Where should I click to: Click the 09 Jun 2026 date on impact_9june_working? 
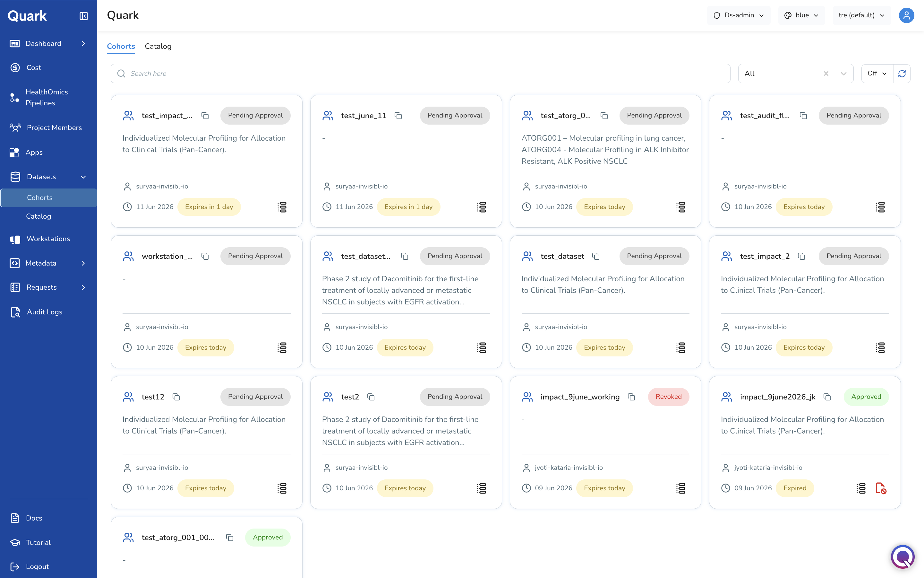tap(553, 488)
